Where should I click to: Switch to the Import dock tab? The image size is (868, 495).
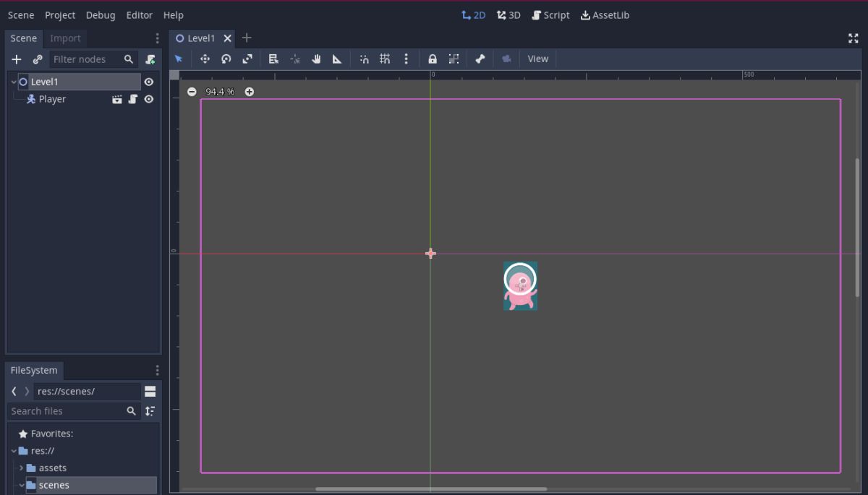(x=65, y=38)
